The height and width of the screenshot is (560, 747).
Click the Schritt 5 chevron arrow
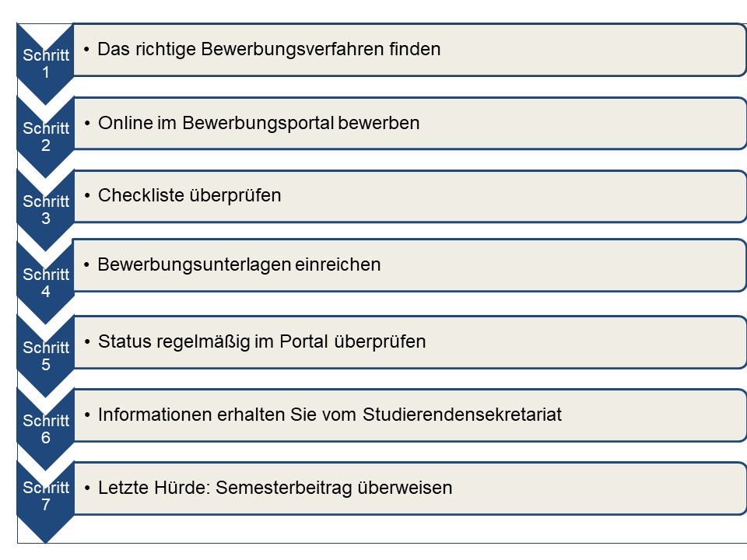pyautogui.click(x=46, y=355)
